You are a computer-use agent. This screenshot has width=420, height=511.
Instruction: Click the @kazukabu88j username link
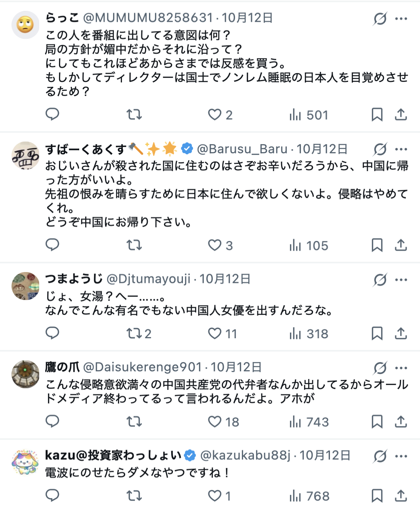[x=245, y=455]
